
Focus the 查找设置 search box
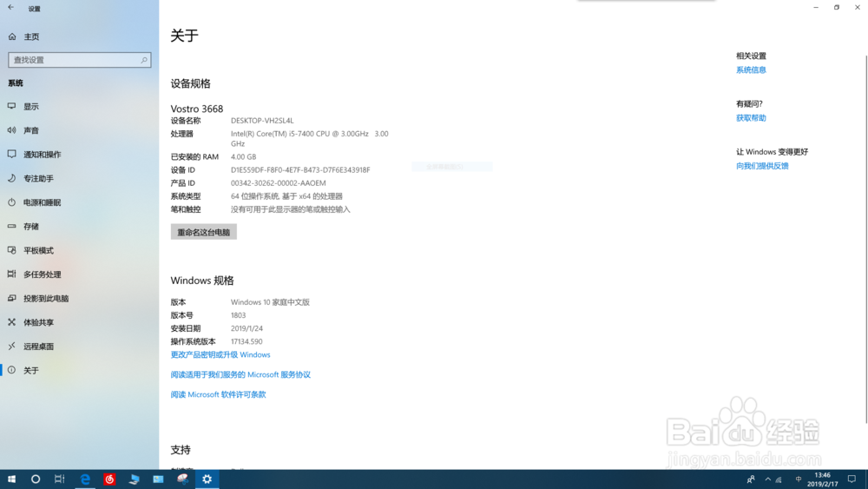point(80,60)
